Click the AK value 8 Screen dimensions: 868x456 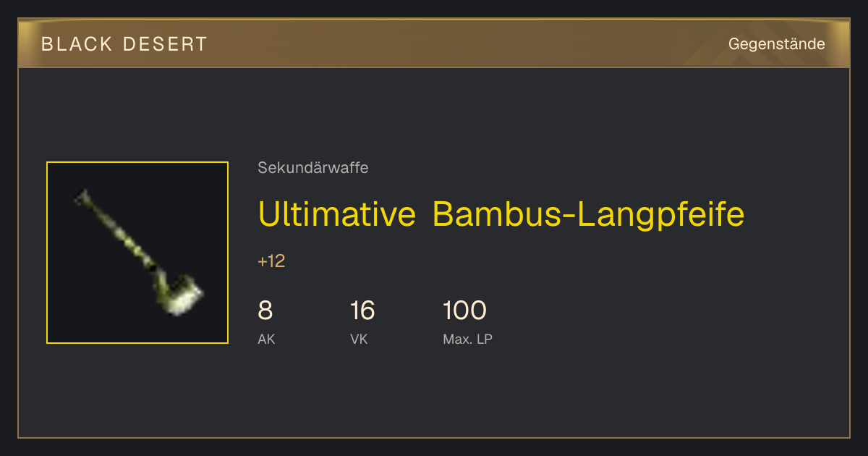[x=265, y=311]
